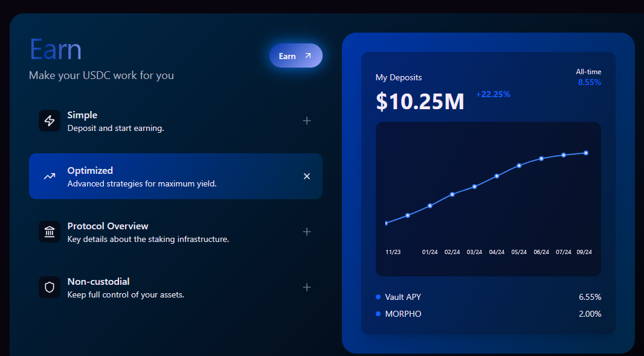The height and width of the screenshot is (356, 644).
Task: Click the 05/24 axis label
Action: 519,252
